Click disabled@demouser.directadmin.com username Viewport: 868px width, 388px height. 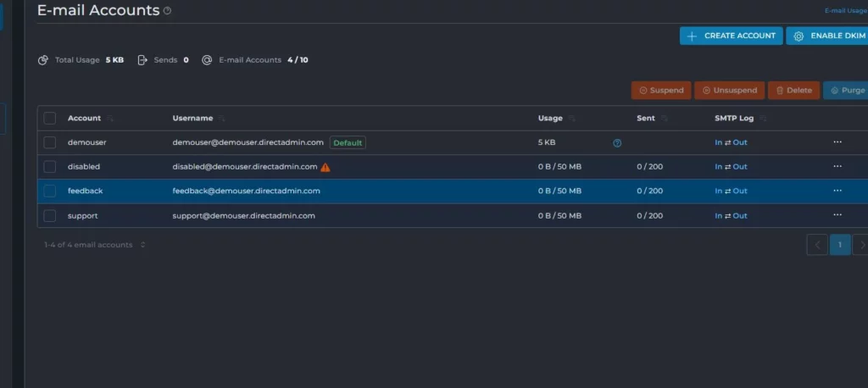[245, 167]
